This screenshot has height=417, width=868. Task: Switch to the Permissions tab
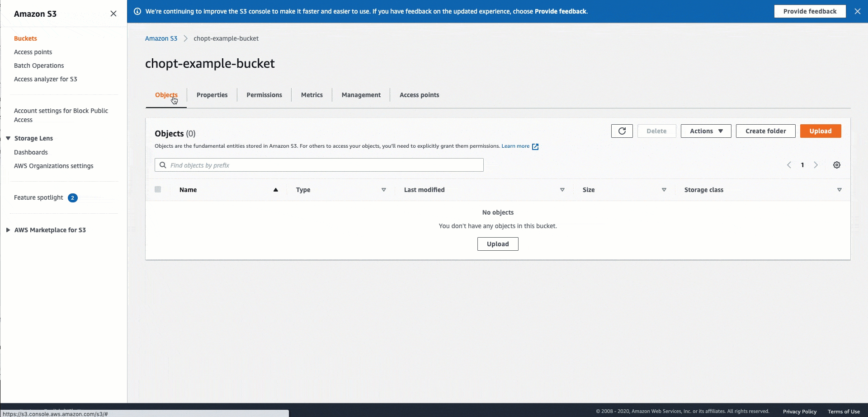click(264, 95)
